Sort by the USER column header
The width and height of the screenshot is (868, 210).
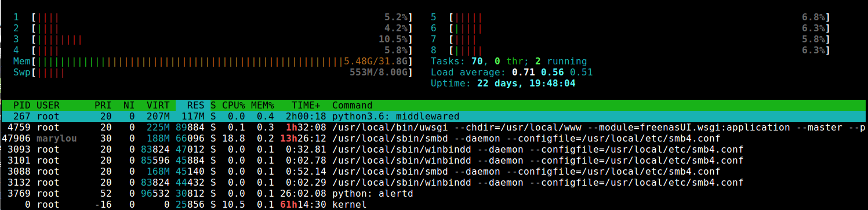[x=48, y=106]
